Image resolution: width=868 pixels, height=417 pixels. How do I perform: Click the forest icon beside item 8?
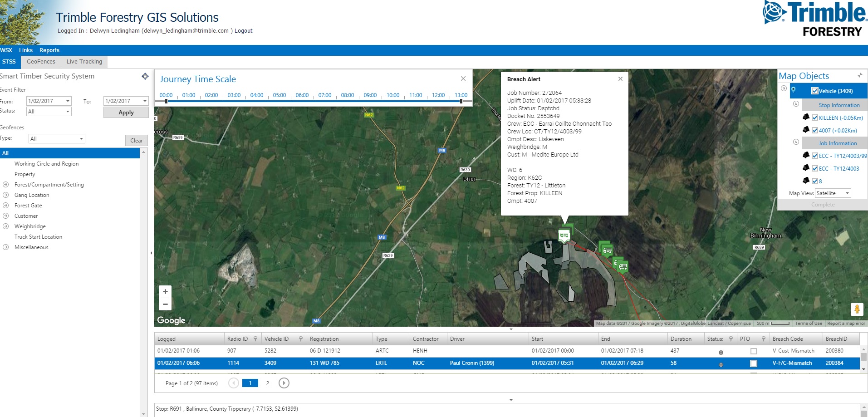point(806,181)
